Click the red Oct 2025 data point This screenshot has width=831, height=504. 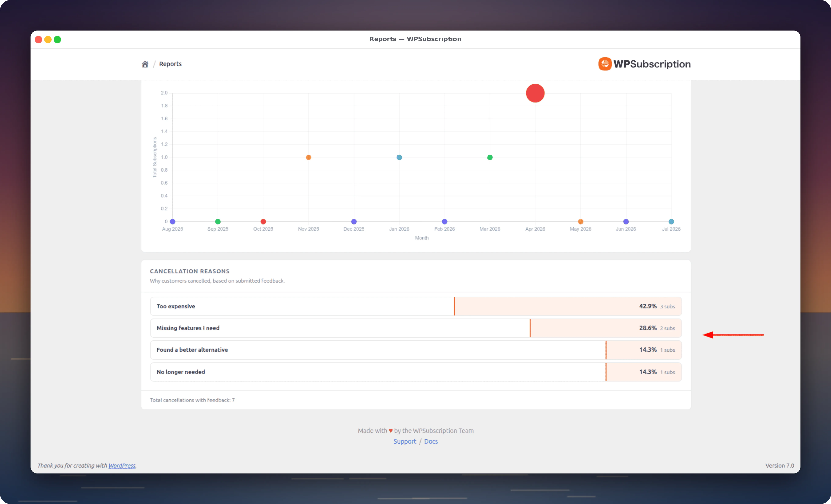coord(263,222)
